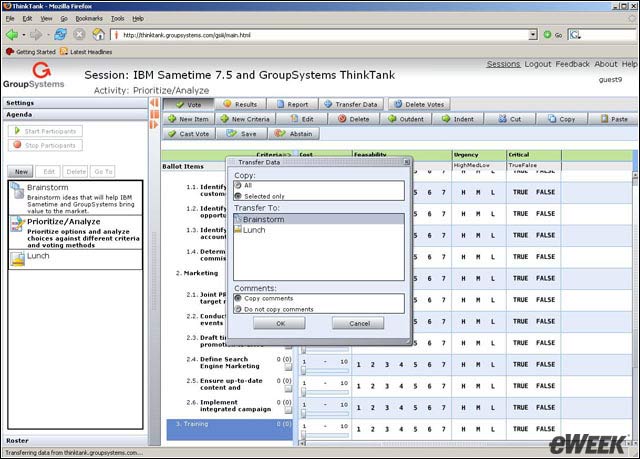Click the Cut toolbar button
Image resolution: width=640 pixels, height=459 pixels.
510,119
